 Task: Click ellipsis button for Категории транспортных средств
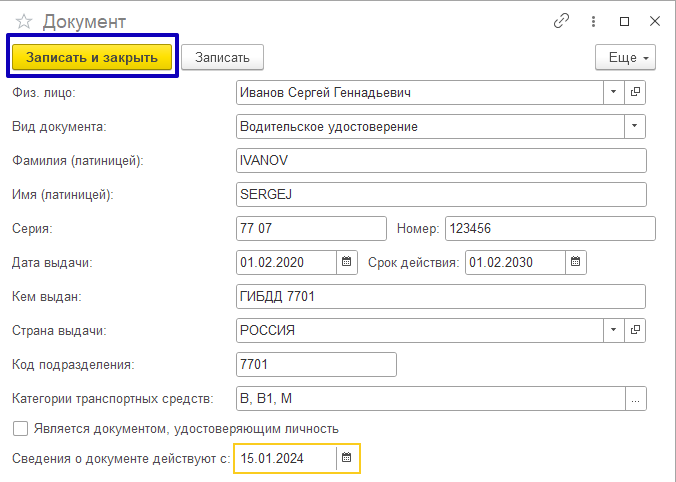(635, 399)
